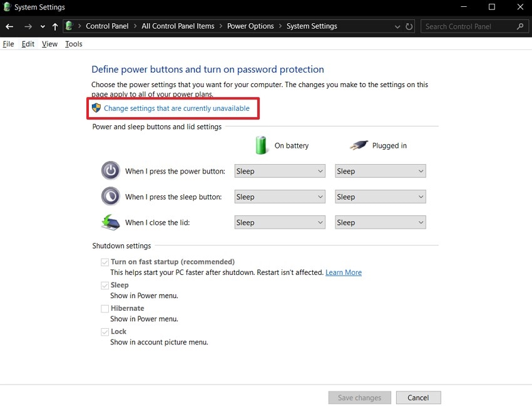Open Control Panel breadcrumb
Screen dimensions: 532x409
click(x=107, y=26)
